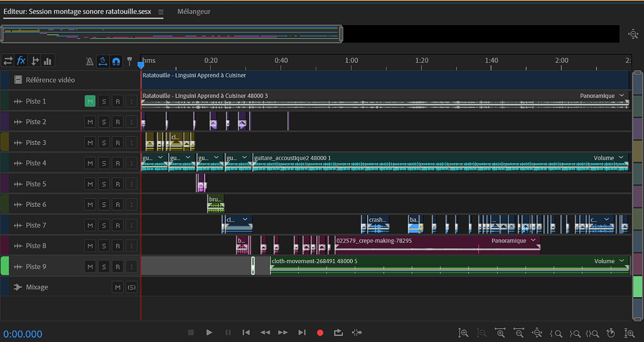
Task: Click the loop playback export icon
Action: (338, 332)
